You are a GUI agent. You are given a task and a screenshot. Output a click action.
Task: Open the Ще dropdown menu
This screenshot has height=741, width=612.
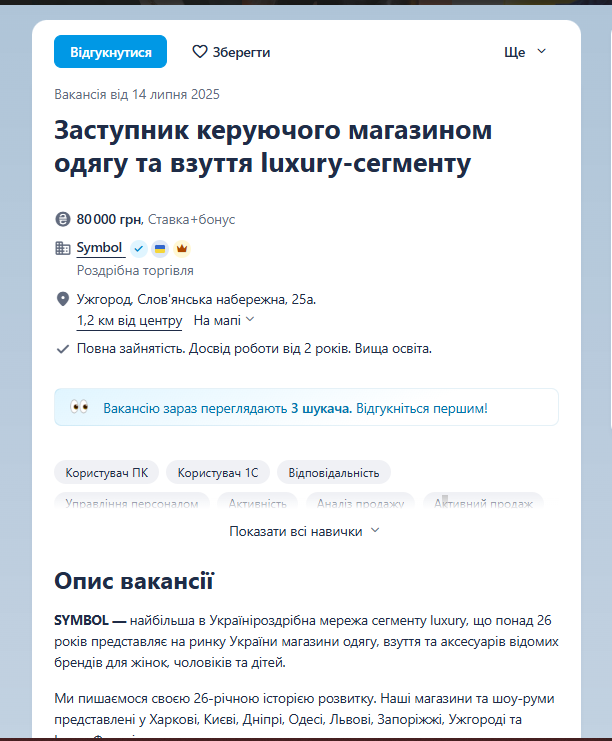point(525,52)
